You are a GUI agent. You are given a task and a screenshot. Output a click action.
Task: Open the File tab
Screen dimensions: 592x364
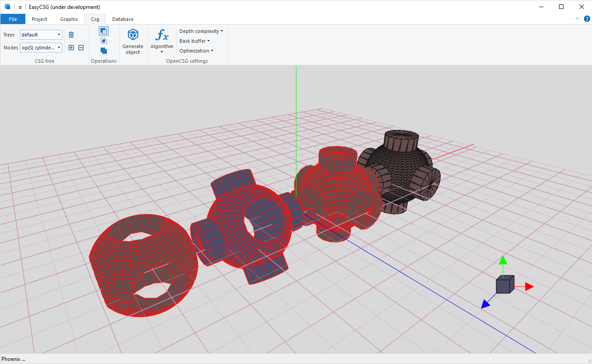[13, 19]
